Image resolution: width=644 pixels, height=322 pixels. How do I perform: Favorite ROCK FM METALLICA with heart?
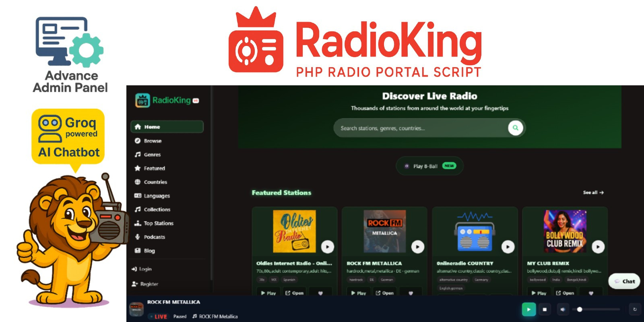click(411, 293)
